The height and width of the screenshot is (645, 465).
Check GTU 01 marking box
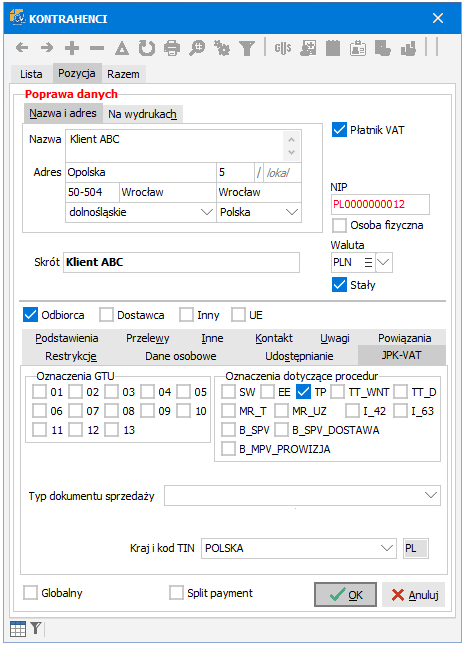40,392
